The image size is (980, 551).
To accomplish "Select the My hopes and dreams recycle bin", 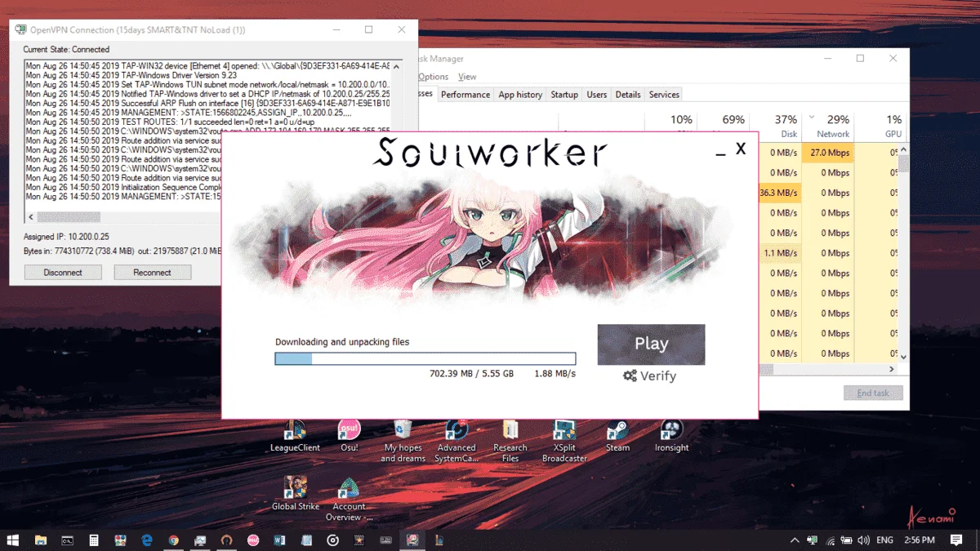I will [x=403, y=442].
